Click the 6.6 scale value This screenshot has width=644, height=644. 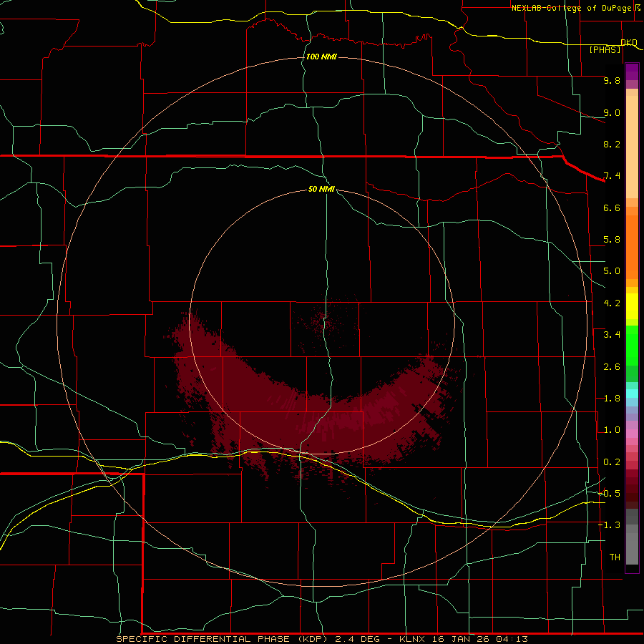[x=612, y=208]
